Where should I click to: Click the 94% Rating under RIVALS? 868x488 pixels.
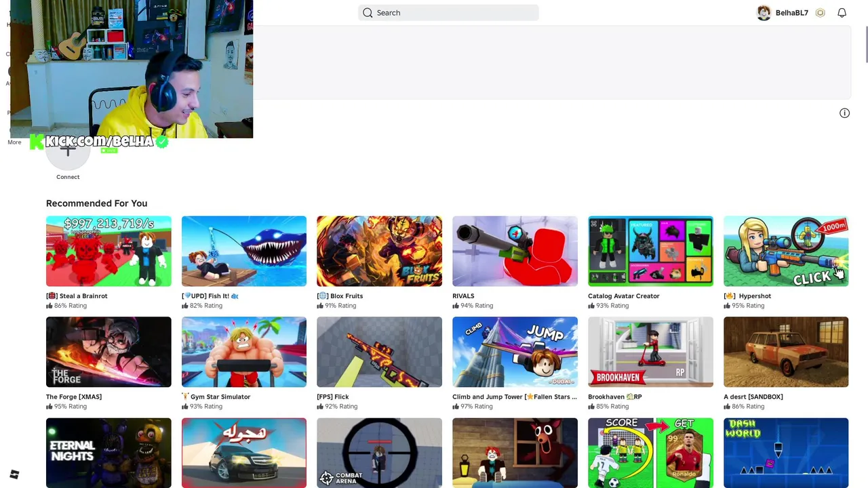tap(473, 306)
